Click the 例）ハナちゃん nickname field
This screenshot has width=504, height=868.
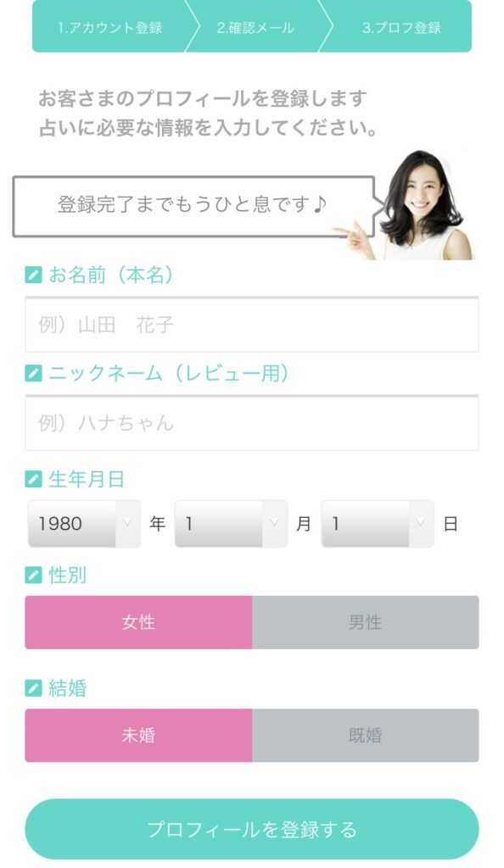click(x=252, y=424)
